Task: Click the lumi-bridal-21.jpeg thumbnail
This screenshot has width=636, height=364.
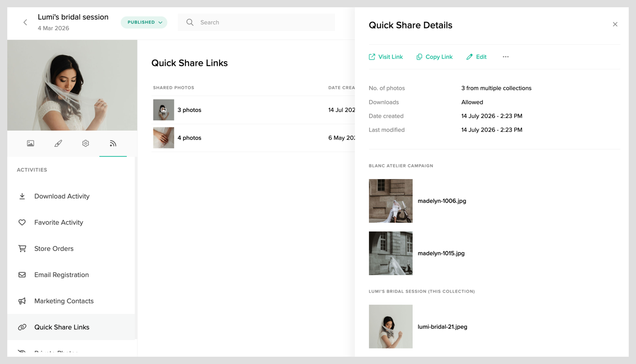Action: pos(391,327)
